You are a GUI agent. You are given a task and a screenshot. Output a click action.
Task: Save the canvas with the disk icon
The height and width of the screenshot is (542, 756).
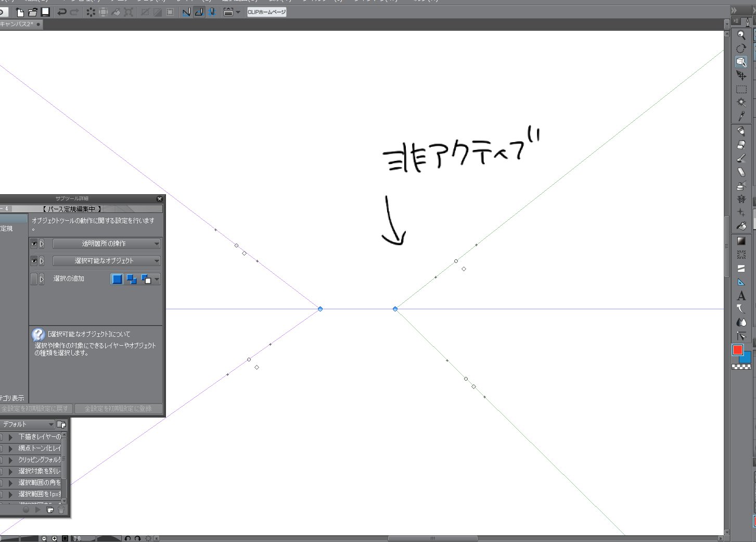coord(45,12)
